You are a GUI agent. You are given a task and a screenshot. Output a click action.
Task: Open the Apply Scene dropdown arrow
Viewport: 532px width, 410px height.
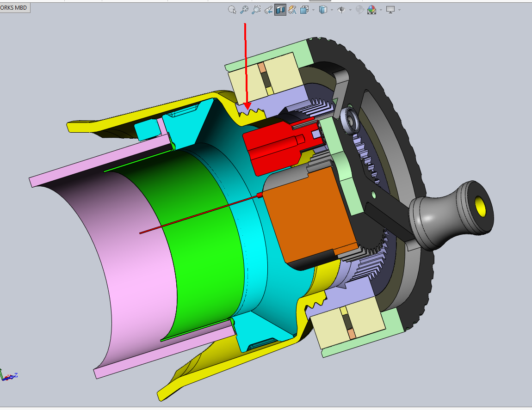click(381, 10)
